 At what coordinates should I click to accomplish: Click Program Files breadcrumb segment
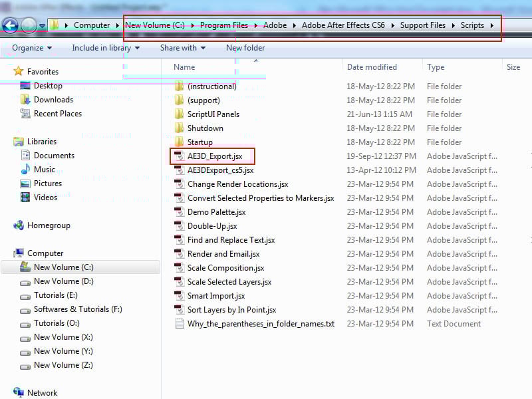click(x=224, y=25)
